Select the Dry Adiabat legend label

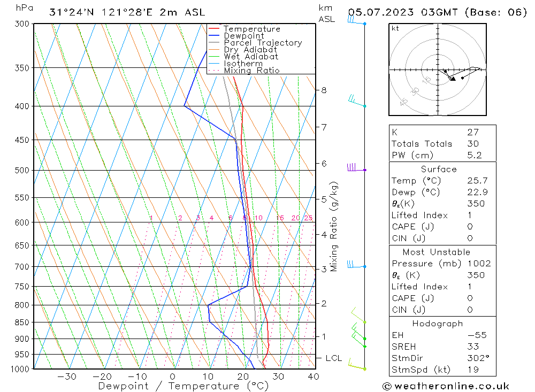click(x=250, y=50)
